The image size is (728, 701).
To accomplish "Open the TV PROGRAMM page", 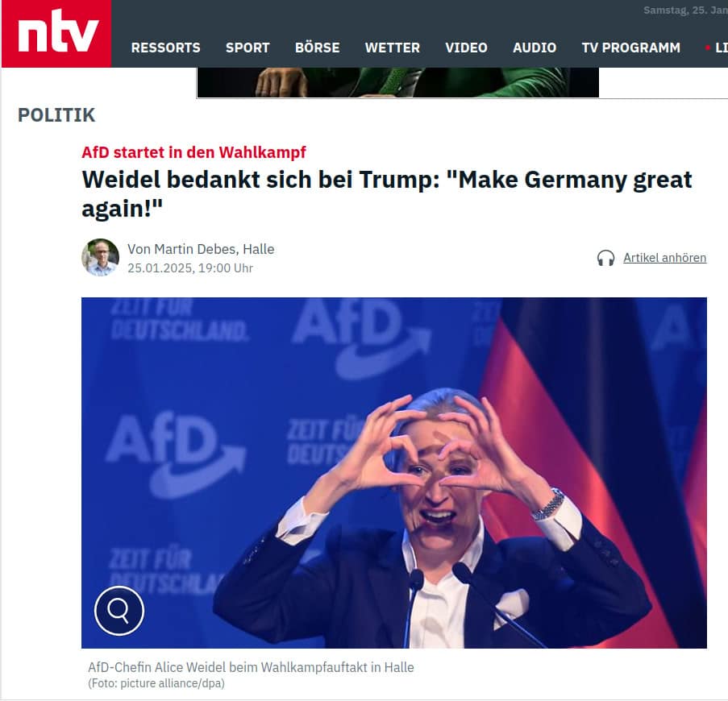I will click(x=631, y=48).
